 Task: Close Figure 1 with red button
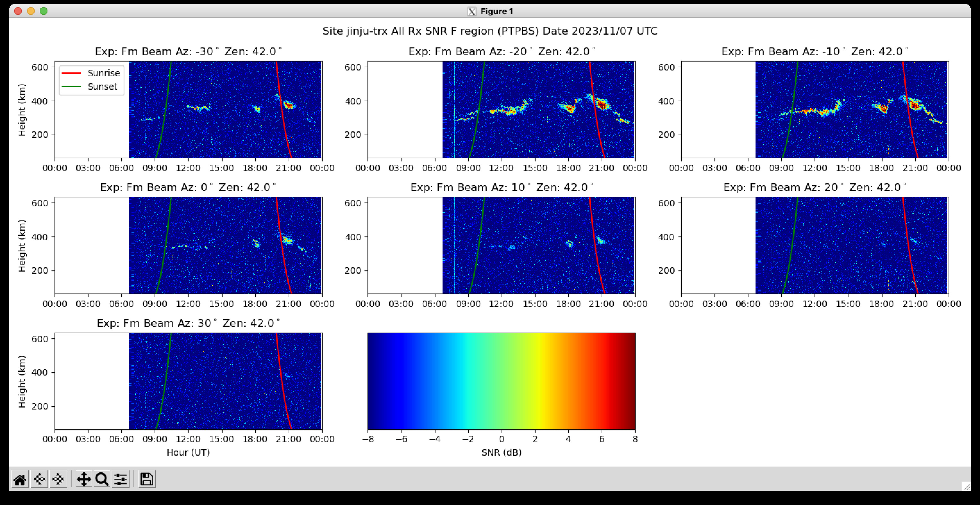click(18, 11)
